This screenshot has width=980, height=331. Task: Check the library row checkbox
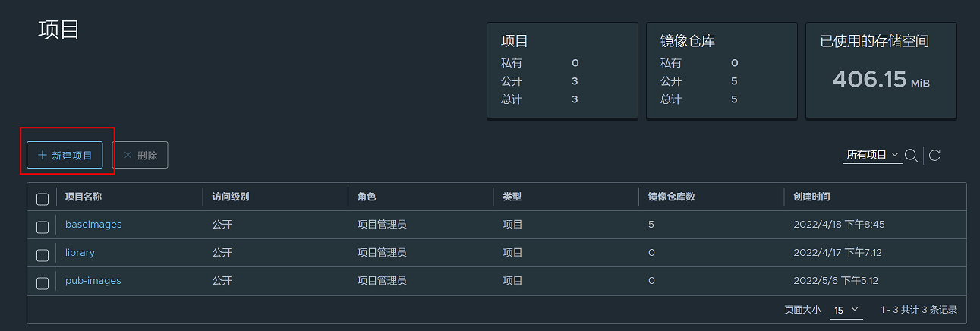tap(43, 255)
